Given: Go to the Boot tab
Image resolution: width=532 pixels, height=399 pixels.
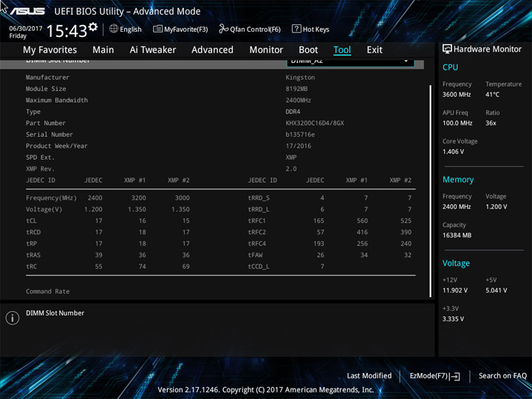Looking at the screenshot, I should pyautogui.click(x=308, y=50).
